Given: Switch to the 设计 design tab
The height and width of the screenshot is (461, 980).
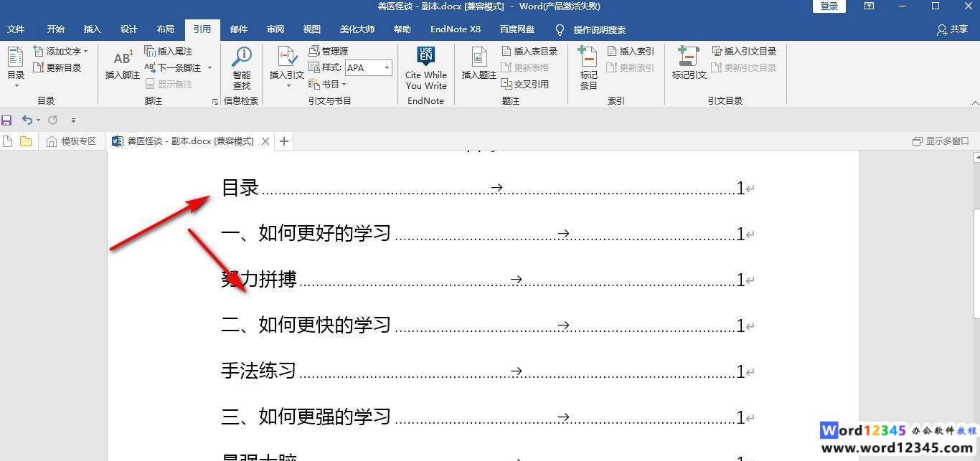Looking at the screenshot, I should (128, 29).
